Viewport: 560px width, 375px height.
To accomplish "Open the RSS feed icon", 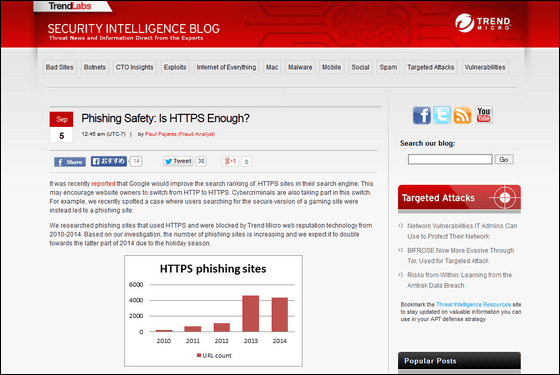I will 462,115.
